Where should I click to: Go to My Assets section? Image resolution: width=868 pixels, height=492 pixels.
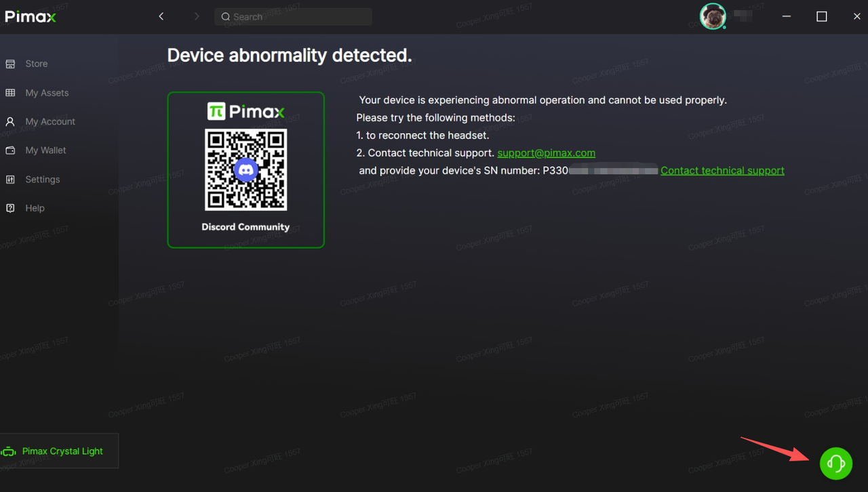(x=47, y=93)
